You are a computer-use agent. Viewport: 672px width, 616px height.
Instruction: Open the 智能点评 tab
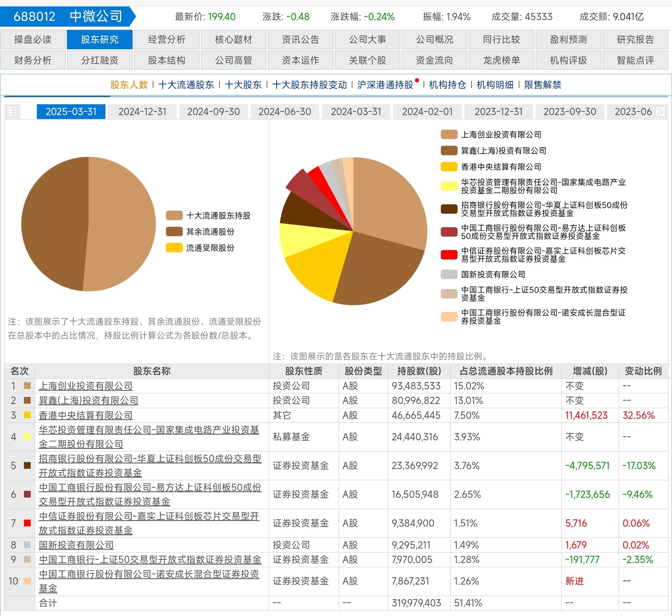coord(635,60)
